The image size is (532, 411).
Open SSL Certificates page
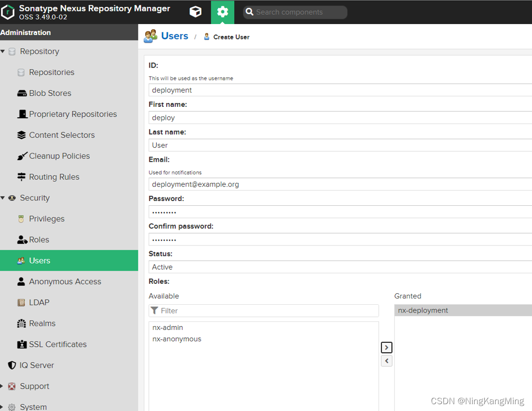(x=58, y=345)
